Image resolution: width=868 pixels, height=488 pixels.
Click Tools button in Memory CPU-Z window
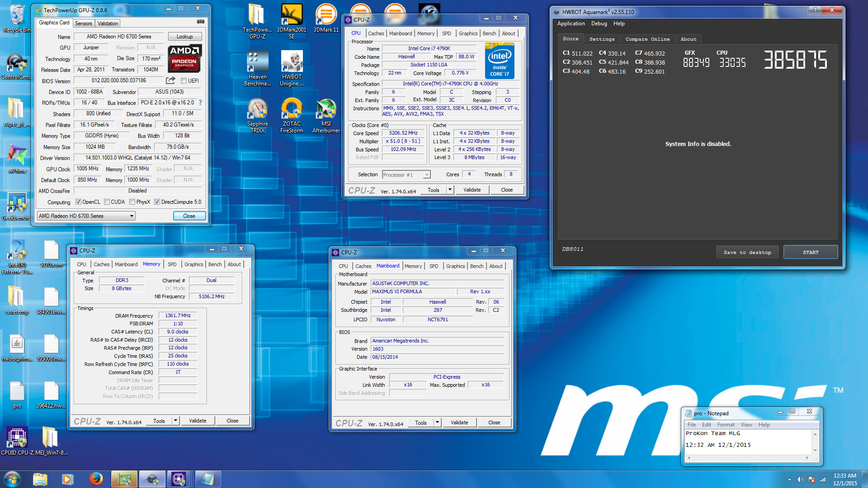[x=159, y=421]
